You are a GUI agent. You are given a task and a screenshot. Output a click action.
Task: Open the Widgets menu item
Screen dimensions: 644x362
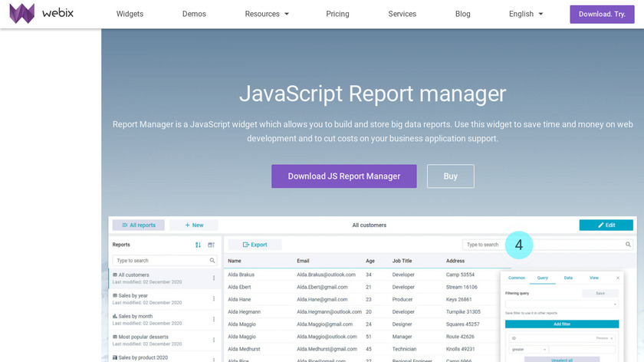click(x=130, y=14)
